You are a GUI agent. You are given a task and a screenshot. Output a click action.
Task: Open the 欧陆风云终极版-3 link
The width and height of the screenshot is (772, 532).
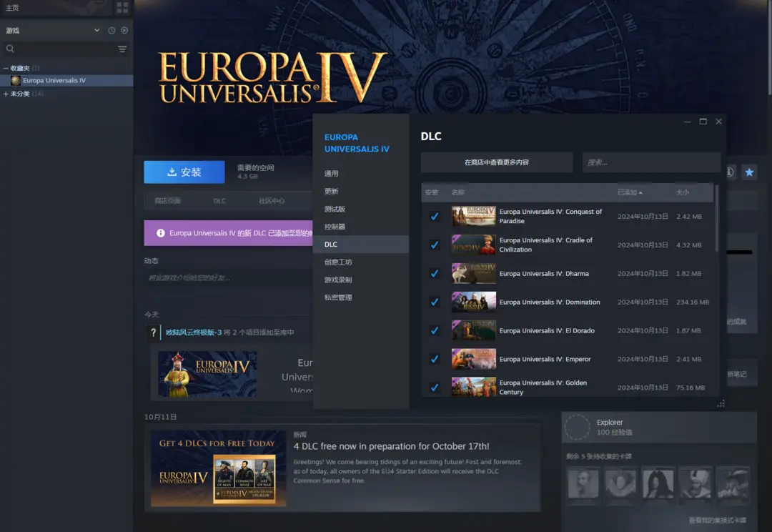194,332
